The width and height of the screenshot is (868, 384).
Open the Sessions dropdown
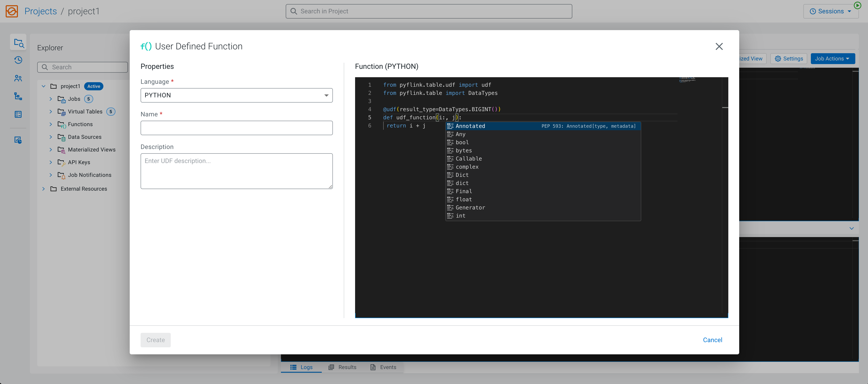click(831, 12)
